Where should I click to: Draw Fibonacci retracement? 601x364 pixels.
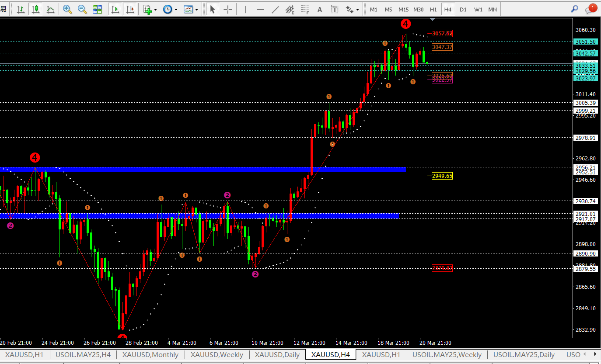click(x=305, y=9)
